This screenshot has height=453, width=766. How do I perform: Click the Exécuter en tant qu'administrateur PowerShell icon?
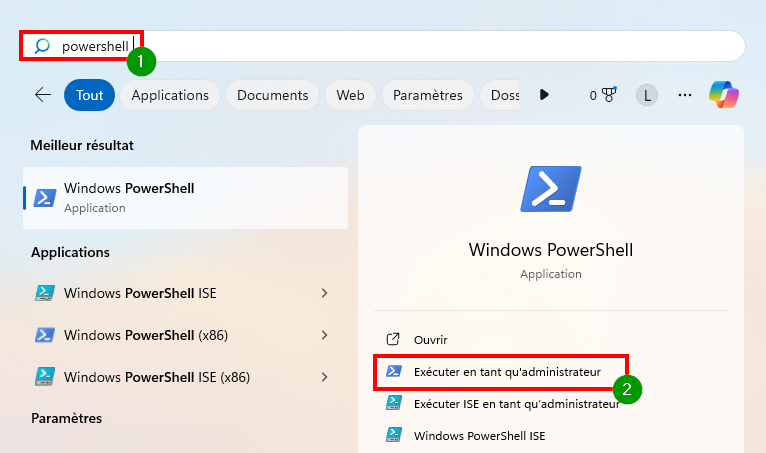click(x=394, y=371)
